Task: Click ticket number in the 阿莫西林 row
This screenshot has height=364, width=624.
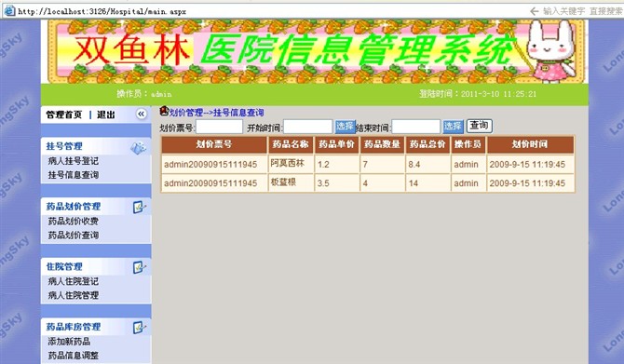Action: pyautogui.click(x=210, y=164)
